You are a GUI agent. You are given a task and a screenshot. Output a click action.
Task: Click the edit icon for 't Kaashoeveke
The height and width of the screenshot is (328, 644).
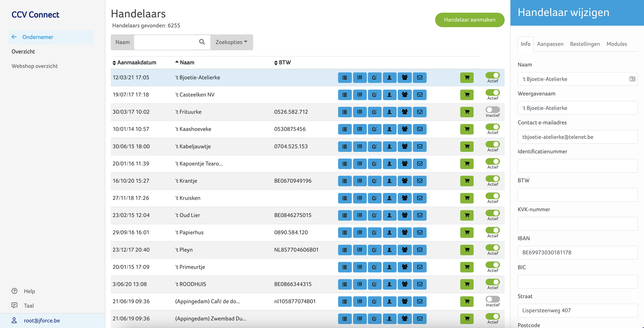pyautogui.click(x=374, y=129)
